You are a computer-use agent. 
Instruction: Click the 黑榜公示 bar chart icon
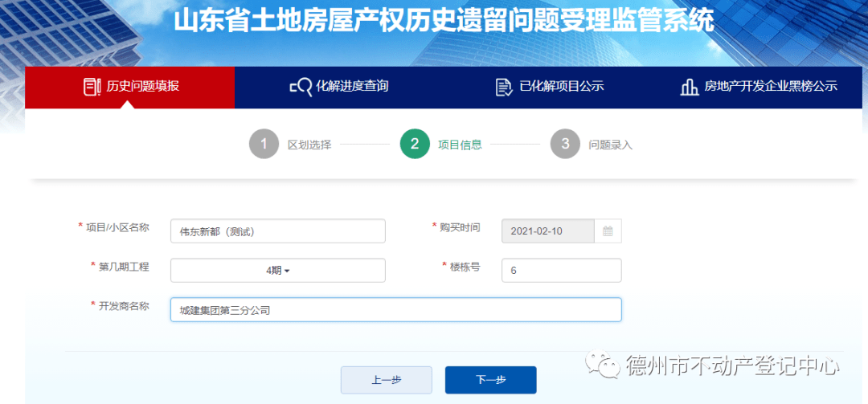(690, 88)
